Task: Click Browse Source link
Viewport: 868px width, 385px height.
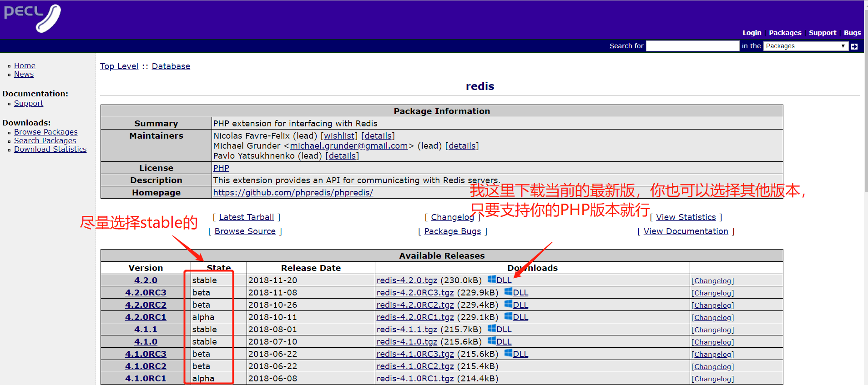Action: point(245,231)
